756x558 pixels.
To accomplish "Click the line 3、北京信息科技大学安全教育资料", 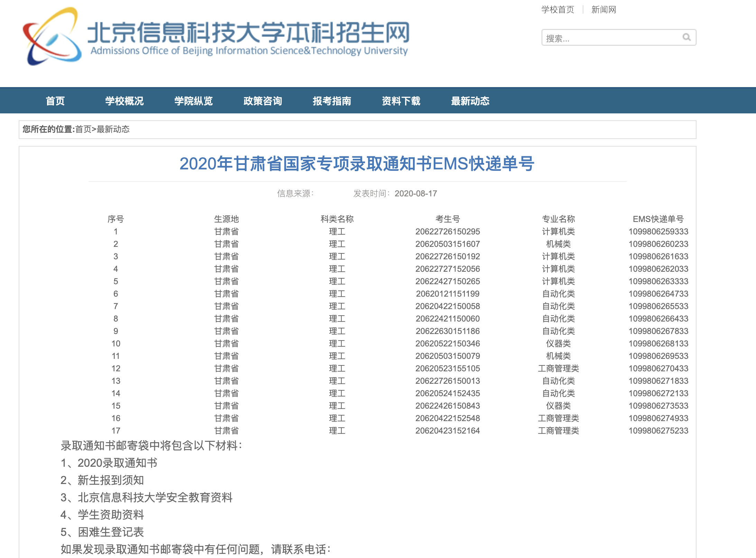I will point(147,497).
